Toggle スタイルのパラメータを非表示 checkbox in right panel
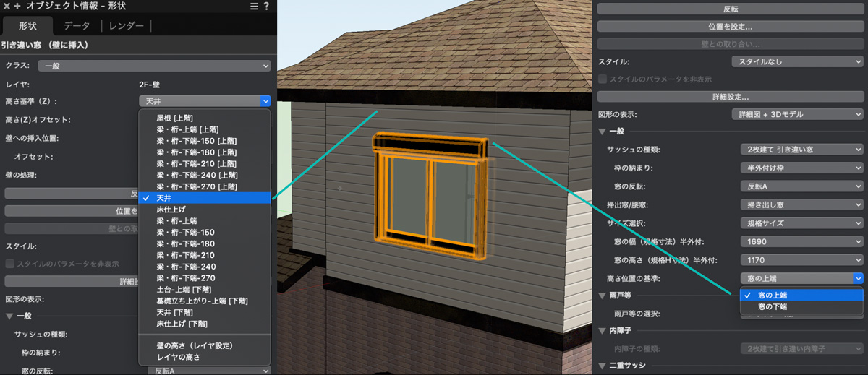The width and height of the screenshot is (868, 375). pos(603,79)
